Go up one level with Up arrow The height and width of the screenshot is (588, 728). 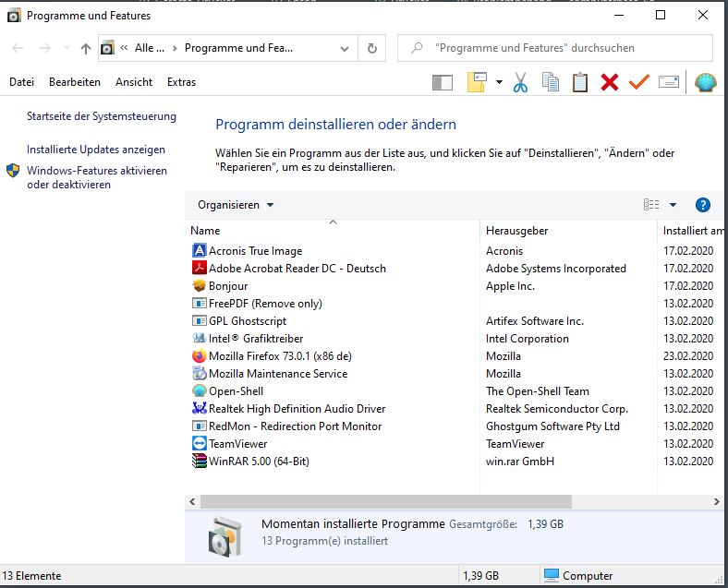tap(85, 48)
